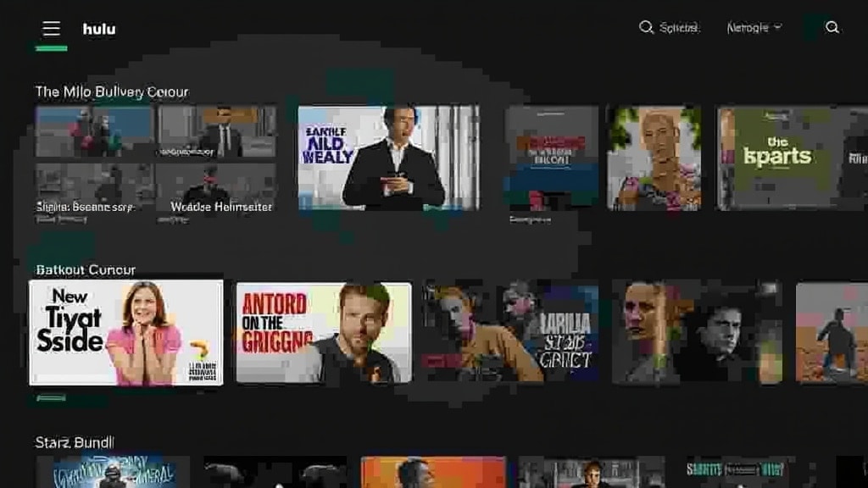Select the Sparts tile
The height and width of the screenshot is (488, 868).
click(x=793, y=158)
